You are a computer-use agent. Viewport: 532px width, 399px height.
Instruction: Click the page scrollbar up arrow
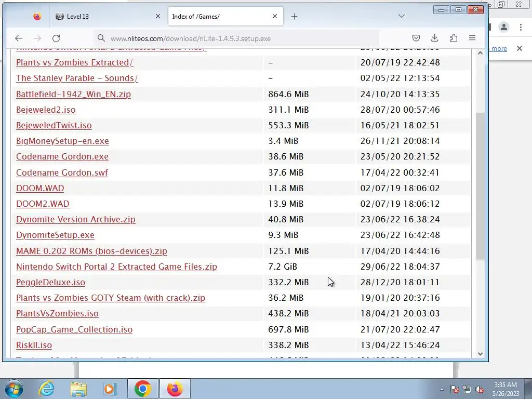coord(480,53)
